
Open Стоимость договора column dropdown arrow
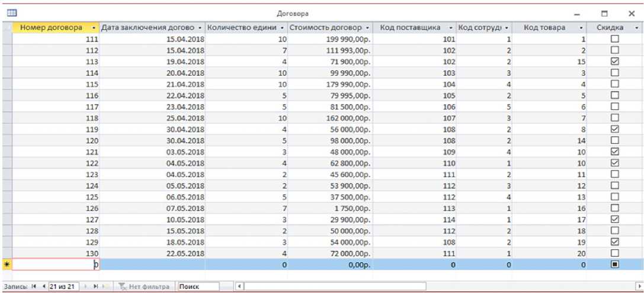click(367, 27)
